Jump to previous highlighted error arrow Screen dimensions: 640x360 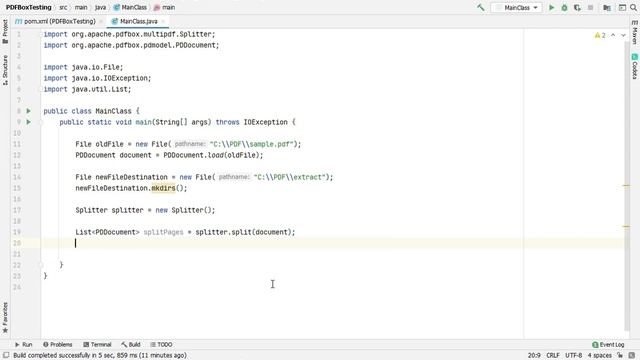click(613, 36)
